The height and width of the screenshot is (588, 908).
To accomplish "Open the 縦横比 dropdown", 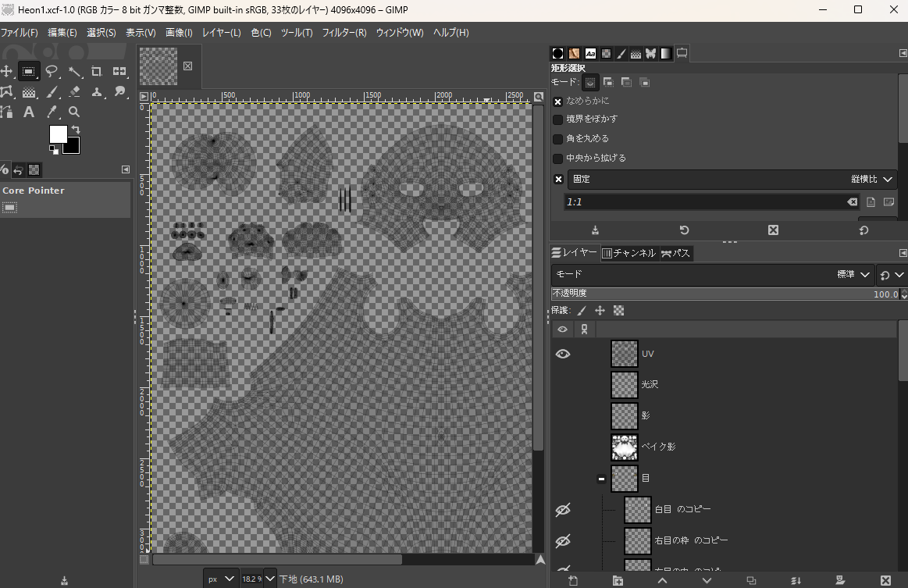I will [871, 179].
